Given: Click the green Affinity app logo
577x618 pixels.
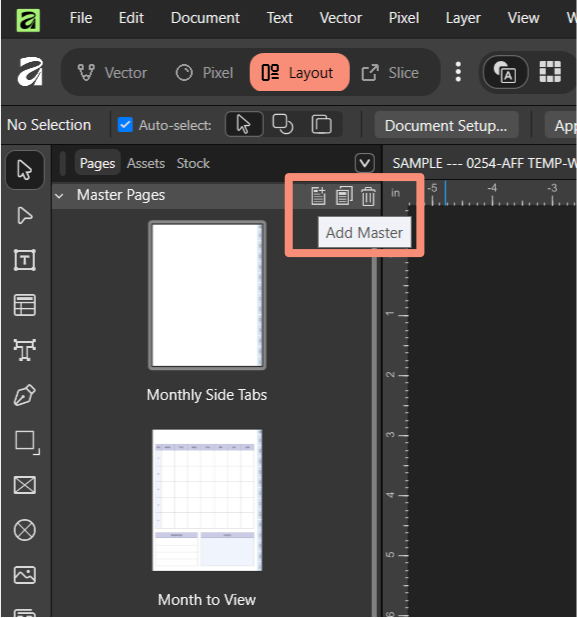Looking at the screenshot, I should coord(28,20).
